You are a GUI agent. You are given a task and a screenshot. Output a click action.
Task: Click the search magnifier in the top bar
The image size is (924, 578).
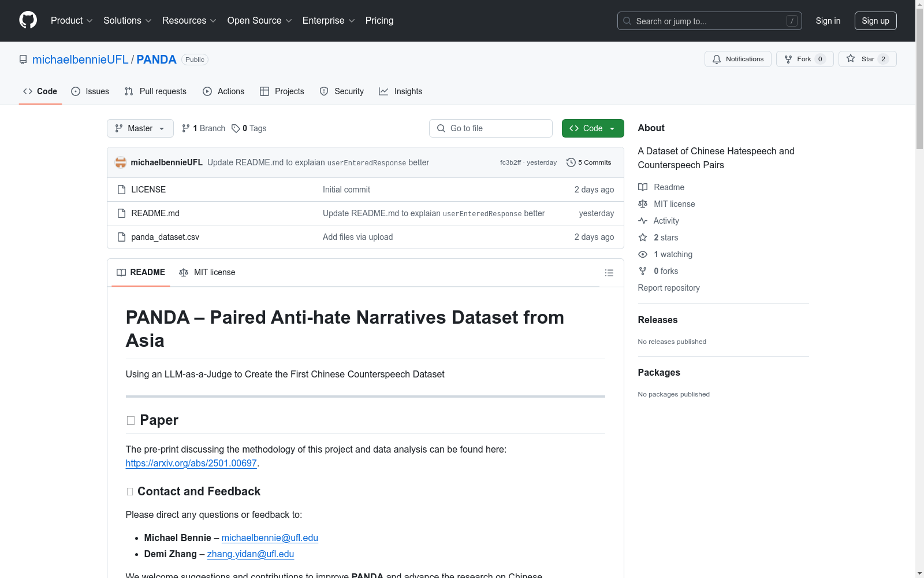pyautogui.click(x=627, y=21)
